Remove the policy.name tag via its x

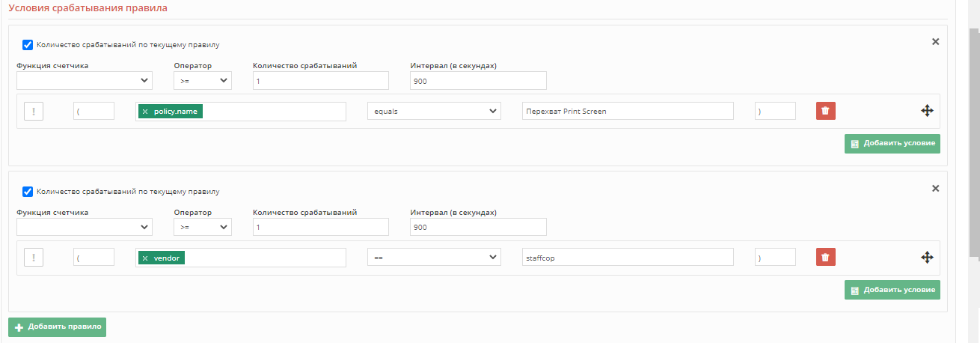click(145, 112)
